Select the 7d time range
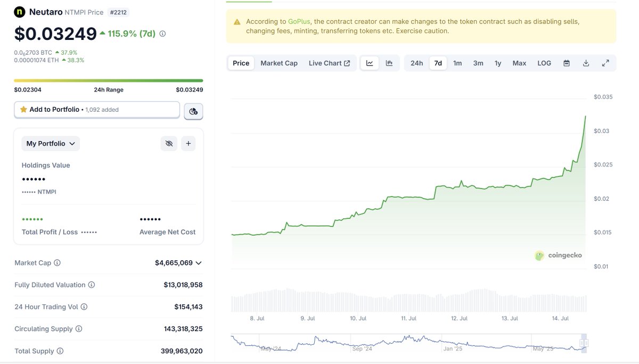 coord(438,63)
